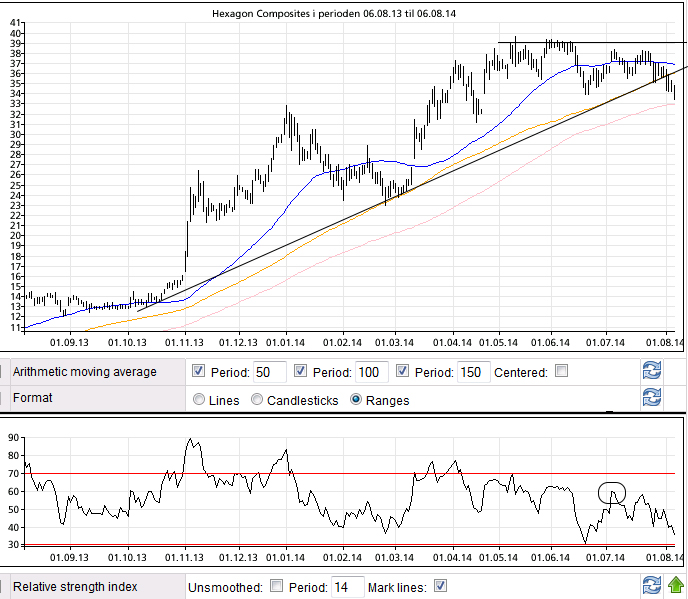
Task: Enable the Centered checkbox
Action: (x=561, y=372)
